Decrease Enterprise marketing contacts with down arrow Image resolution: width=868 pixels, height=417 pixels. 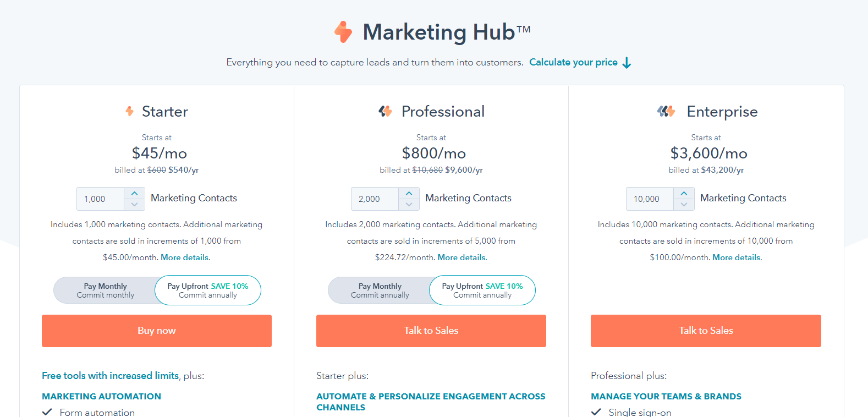(684, 205)
